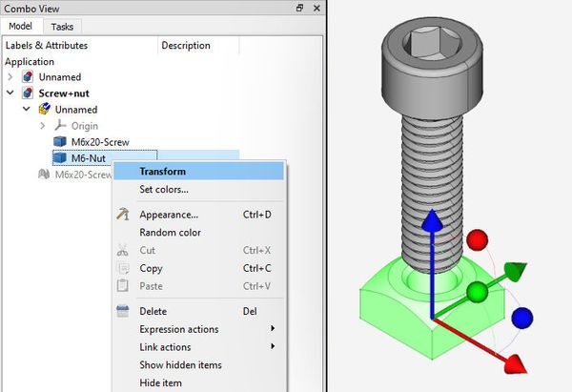
Task: Click the M6-Nut cube icon
Action: tap(60, 157)
